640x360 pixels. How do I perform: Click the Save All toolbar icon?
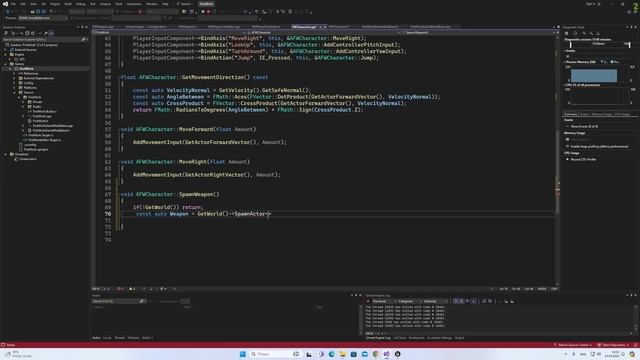(x=44, y=12)
